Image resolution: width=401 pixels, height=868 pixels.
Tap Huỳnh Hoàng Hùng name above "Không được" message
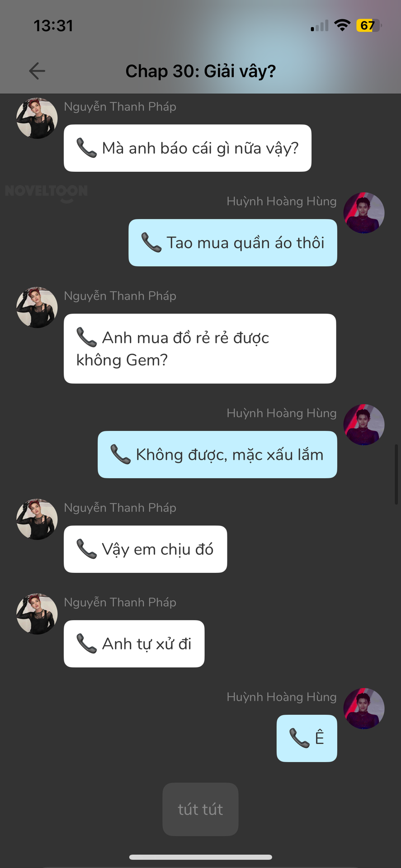[281, 413]
